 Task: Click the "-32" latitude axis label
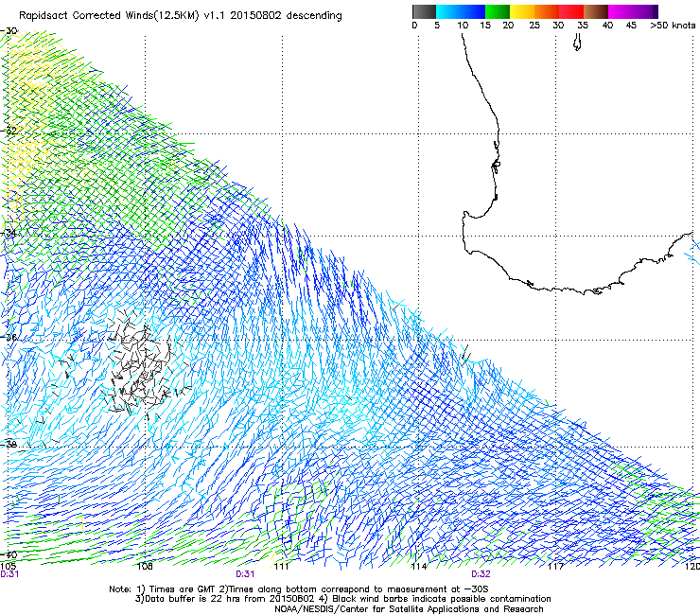[x=9, y=131]
